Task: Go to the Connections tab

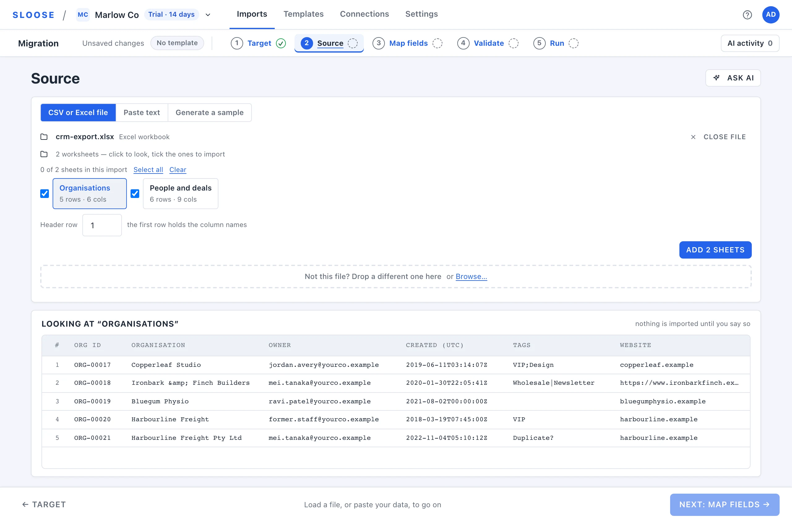Action: click(364, 14)
